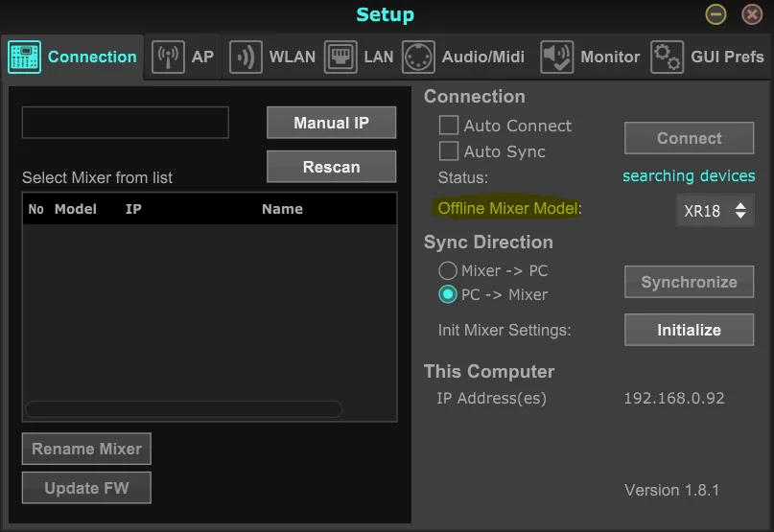This screenshot has width=774, height=532.
Task: Enable the Auto Connect checkbox
Action: (449, 126)
